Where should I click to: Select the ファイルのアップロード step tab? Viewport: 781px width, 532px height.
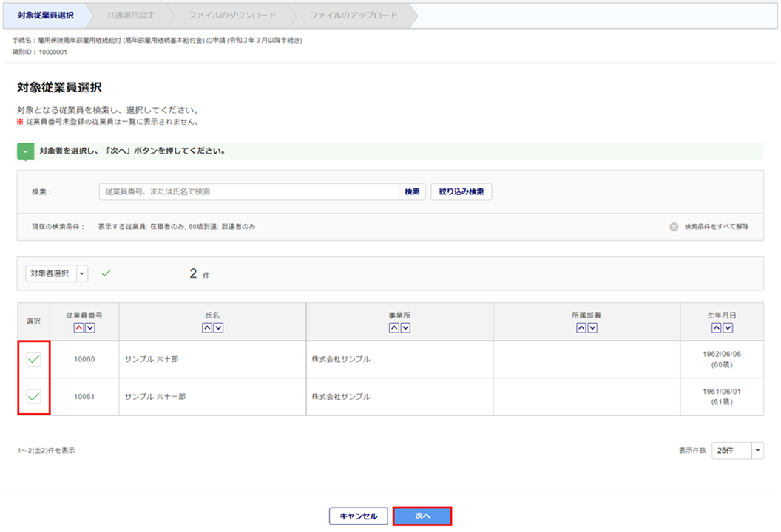coord(353,15)
